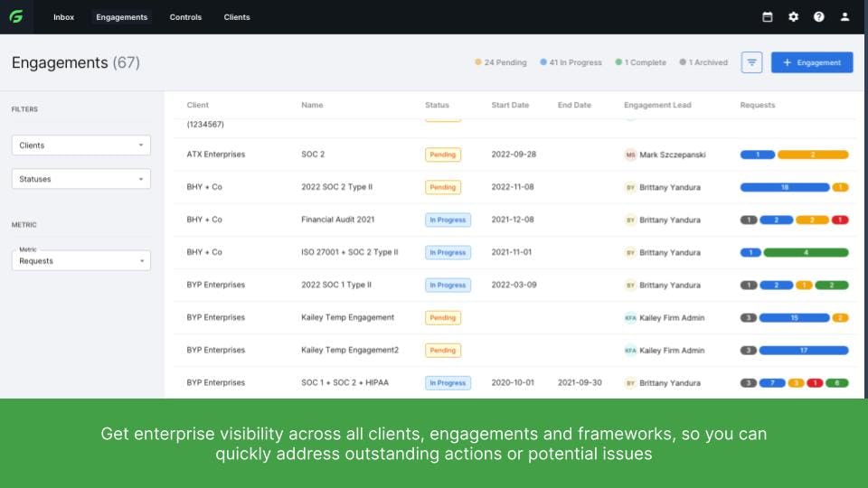Open the settings gear icon

point(793,17)
